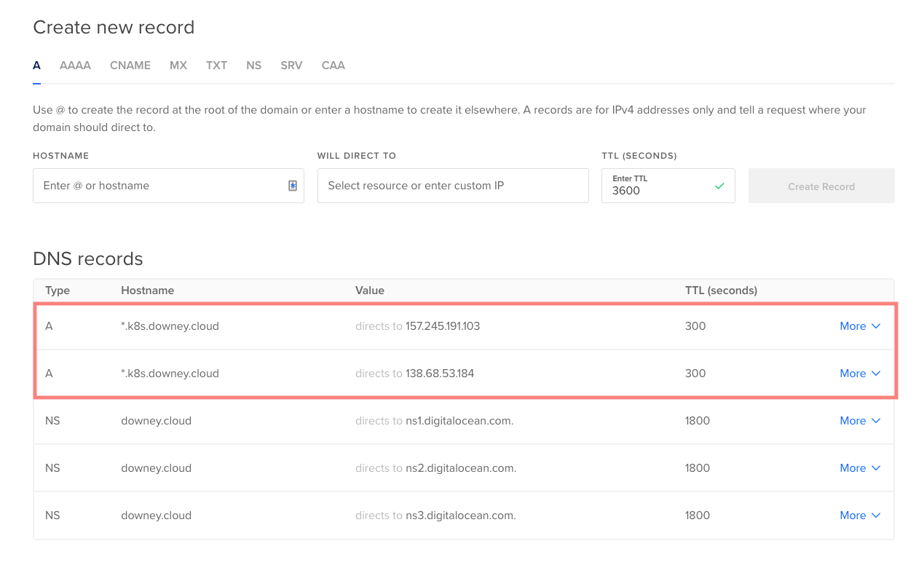Focus the 'Enter @ or hostname' input
This screenshot has height=565, width=924.
coord(168,186)
